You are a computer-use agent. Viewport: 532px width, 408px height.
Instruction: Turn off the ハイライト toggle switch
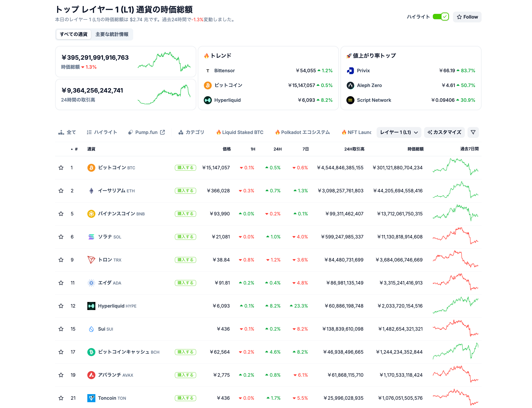click(440, 17)
